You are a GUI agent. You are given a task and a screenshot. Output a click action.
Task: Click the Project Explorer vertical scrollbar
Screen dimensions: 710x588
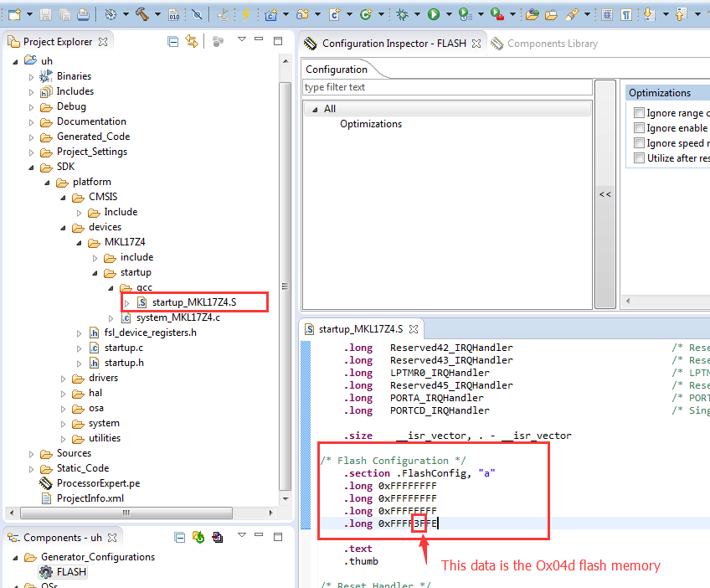tap(285, 286)
